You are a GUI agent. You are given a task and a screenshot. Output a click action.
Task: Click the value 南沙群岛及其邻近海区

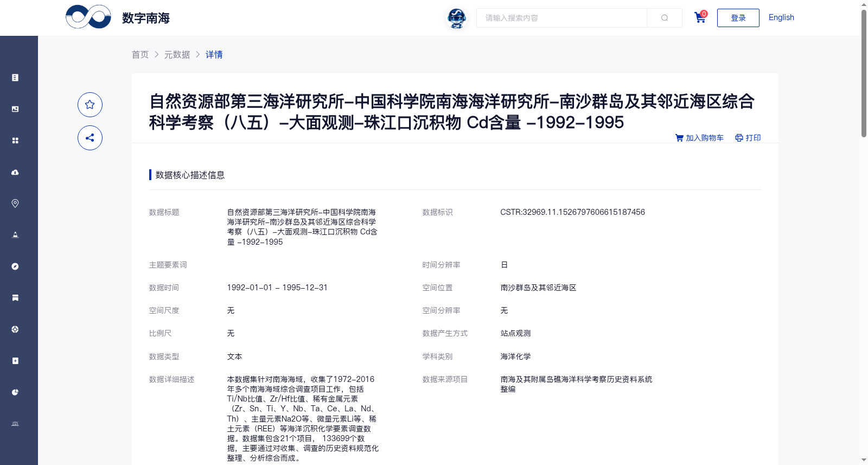(538, 288)
